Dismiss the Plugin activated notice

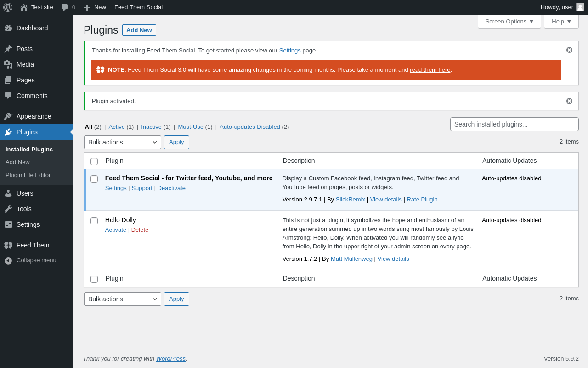click(x=569, y=101)
